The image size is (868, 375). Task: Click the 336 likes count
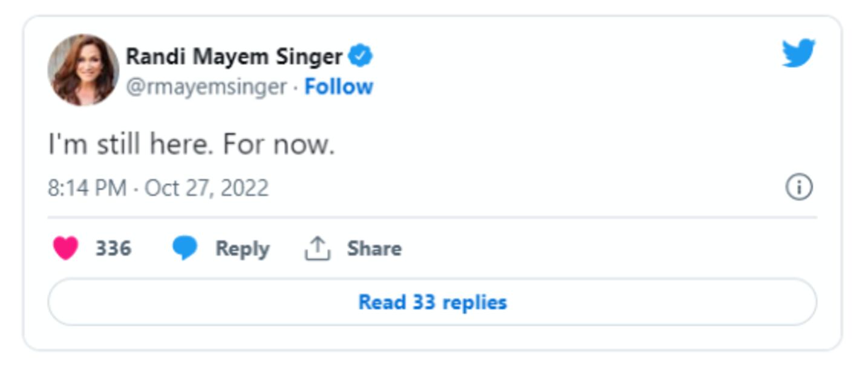click(113, 248)
